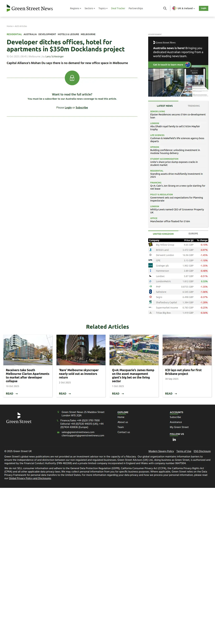The image size is (215, 644).
Task: Click author Larry Schlesinger link
Action: click(x=55, y=57)
